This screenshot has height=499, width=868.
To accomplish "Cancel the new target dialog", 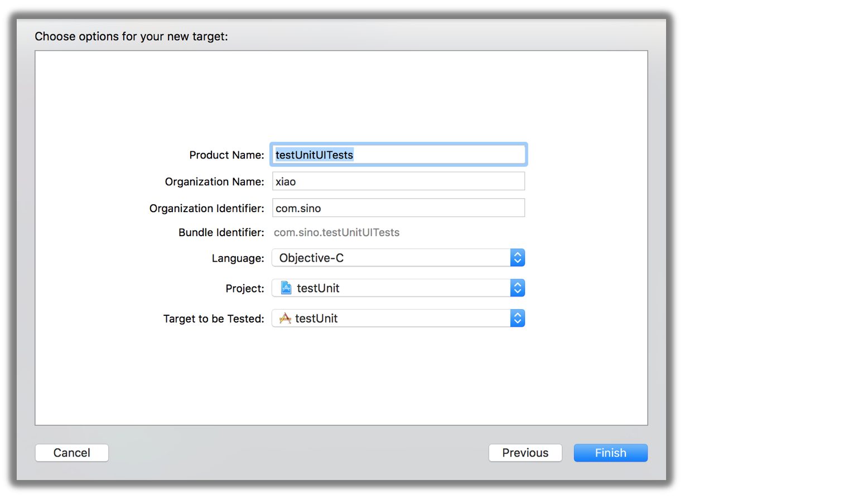I will 72,453.
